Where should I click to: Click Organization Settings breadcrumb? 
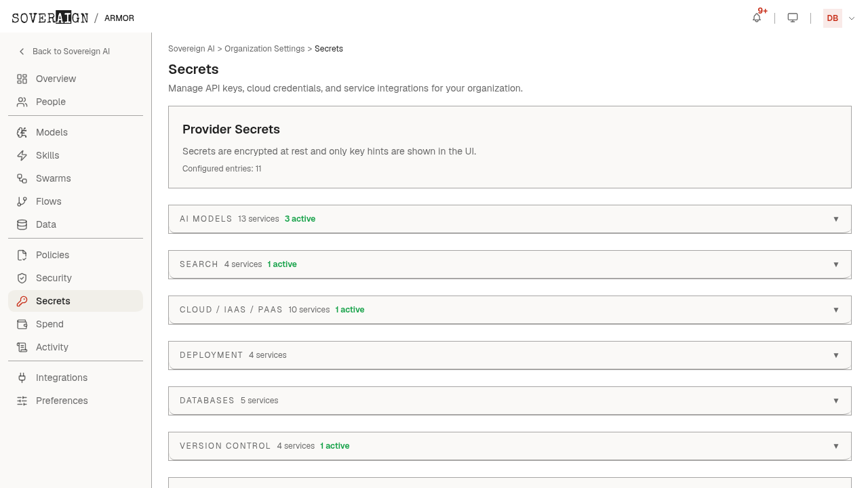[264, 49]
